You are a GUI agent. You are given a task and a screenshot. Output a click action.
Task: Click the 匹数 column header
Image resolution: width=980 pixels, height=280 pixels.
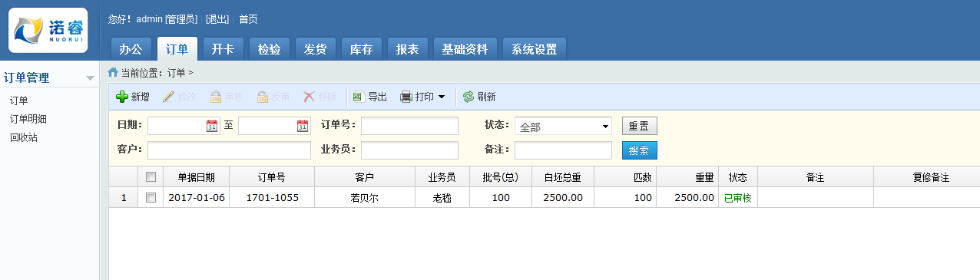click(625, 177)
